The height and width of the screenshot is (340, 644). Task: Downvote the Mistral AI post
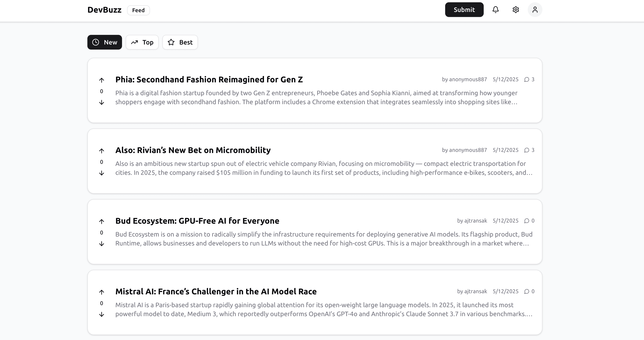click(102, 314)
